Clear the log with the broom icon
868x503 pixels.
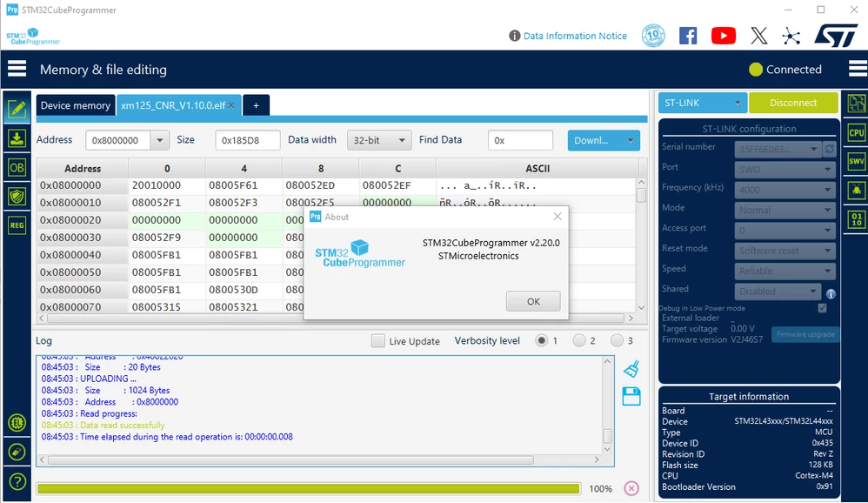coord(631,369)
